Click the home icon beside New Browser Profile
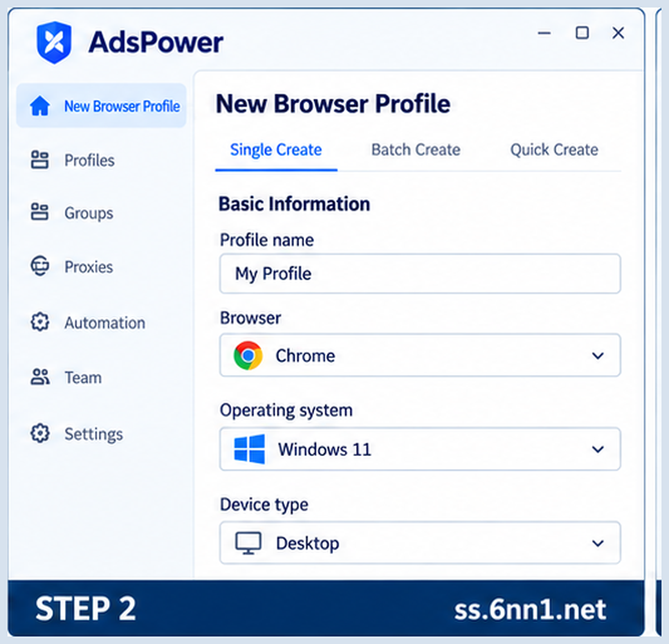 [40, 106]
